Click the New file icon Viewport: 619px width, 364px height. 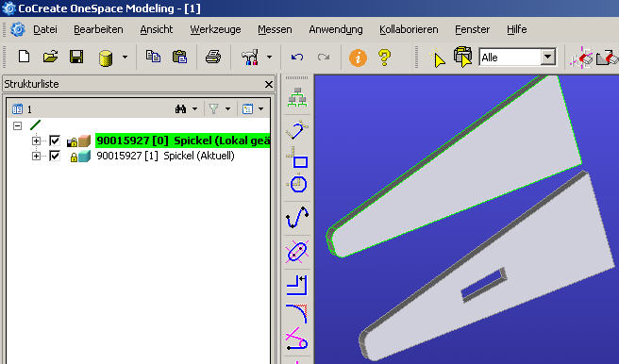click(25, 58)
